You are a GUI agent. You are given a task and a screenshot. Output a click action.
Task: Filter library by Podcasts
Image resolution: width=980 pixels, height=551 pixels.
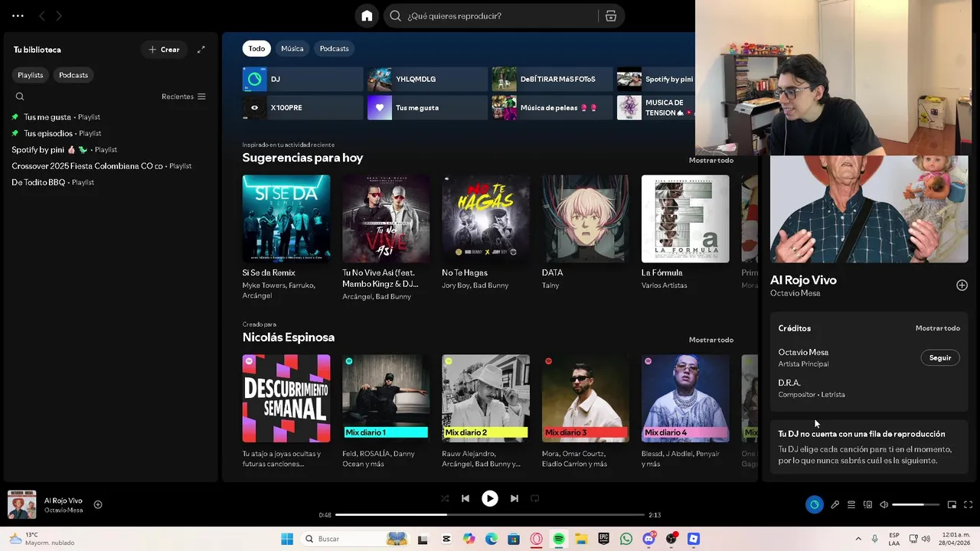click(x=73, y=75)
